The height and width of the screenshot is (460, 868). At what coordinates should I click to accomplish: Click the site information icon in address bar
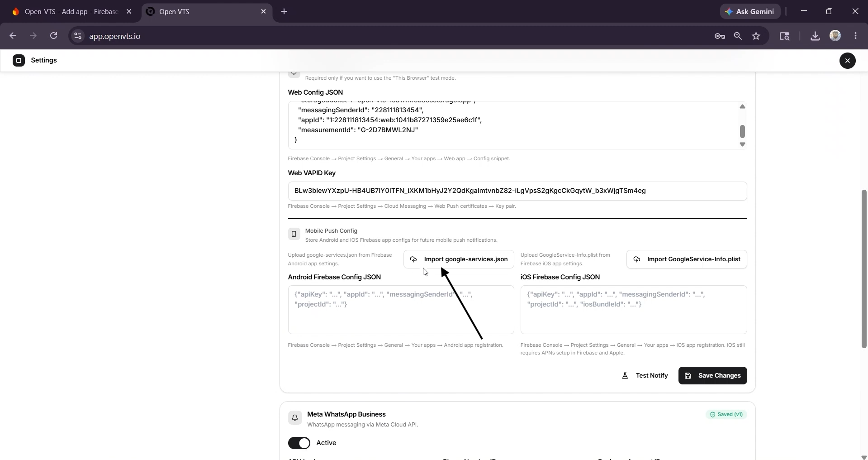click(78, 36)
